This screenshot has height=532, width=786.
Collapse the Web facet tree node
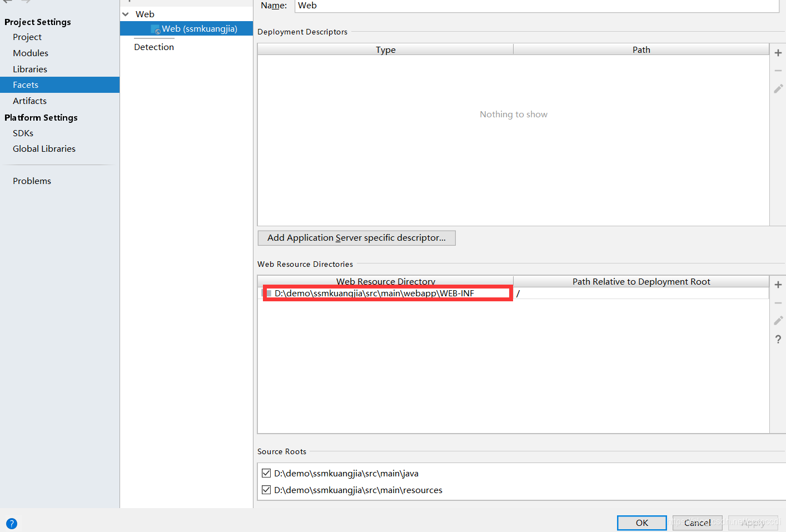pyautogui.click(x=126, y=14)
